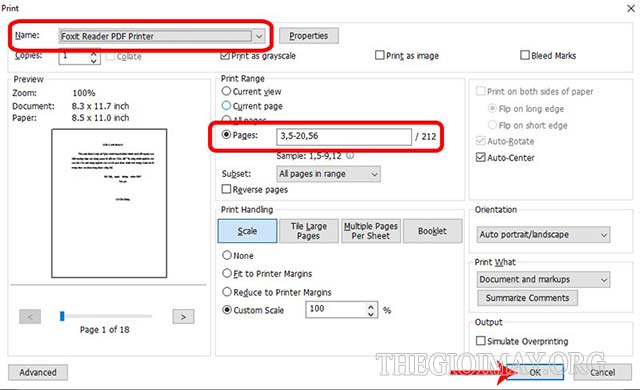Toggle the Reverse pages checkbox
Image resolution: width=640 pixels, height=390 pixels.
[226, 189]
